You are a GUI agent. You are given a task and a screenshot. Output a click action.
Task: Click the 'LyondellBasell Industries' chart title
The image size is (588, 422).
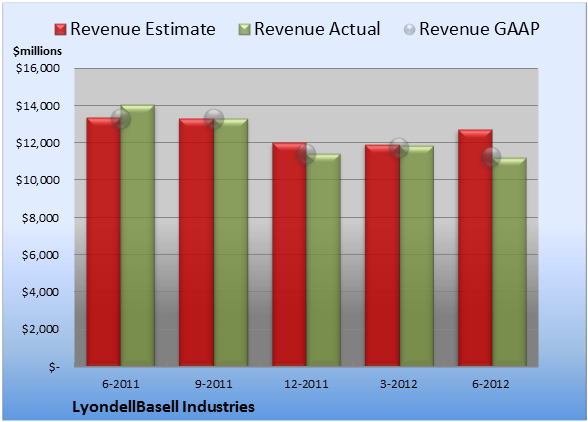164,407
